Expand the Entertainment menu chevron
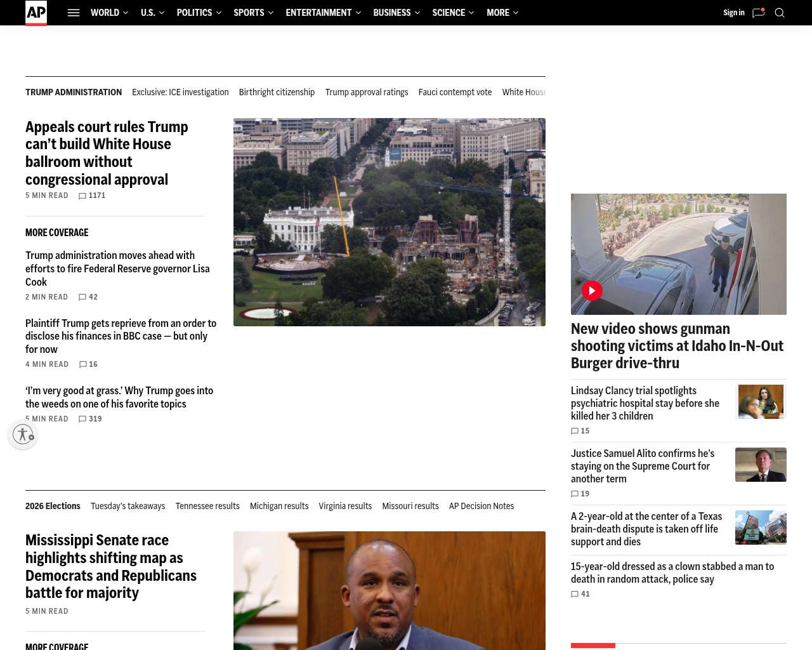812x650 pixels. [358, 13]
